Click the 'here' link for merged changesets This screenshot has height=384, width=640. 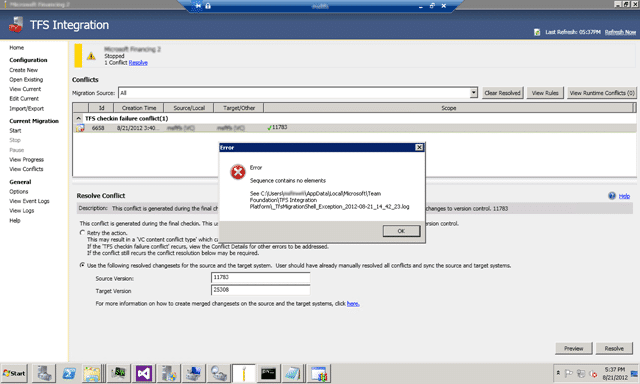353,304
